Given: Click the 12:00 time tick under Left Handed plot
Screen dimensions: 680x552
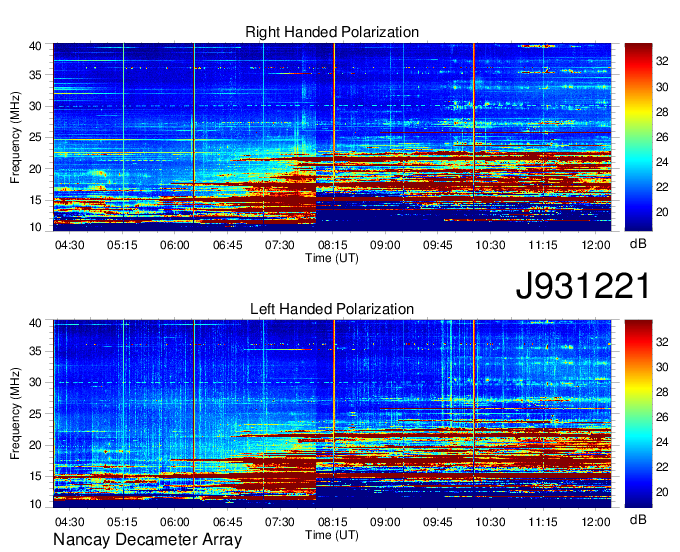Looking at the screenshot, I should pos(596,522).
